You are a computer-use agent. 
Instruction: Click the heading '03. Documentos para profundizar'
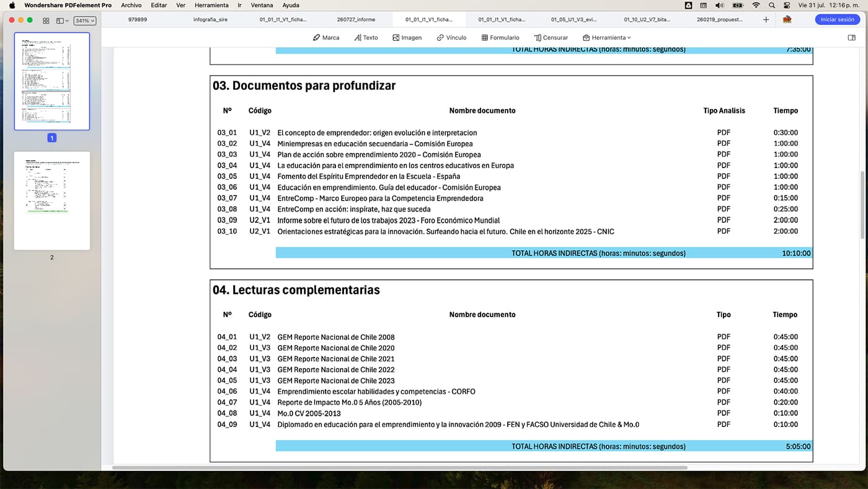(x=304, y=86)
